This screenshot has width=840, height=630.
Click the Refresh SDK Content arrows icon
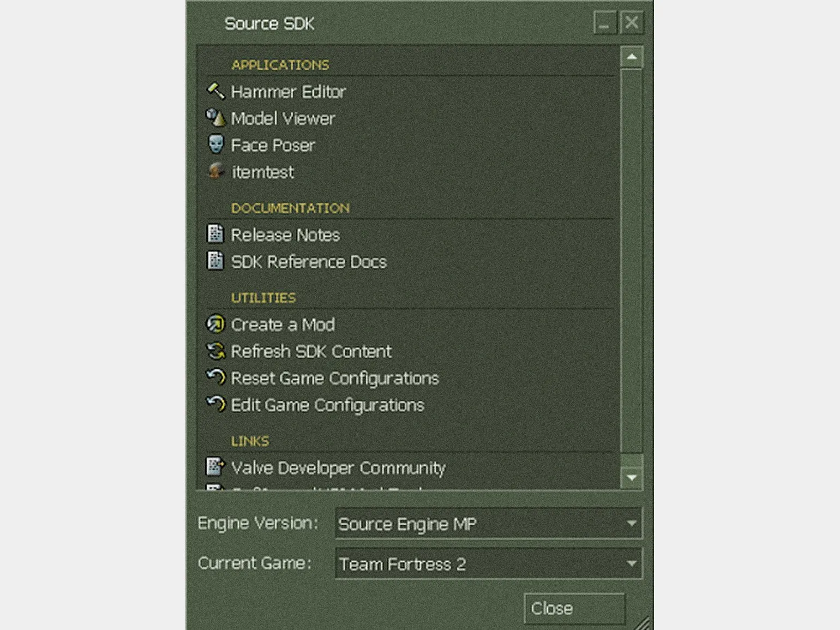(x=215, y=351)
